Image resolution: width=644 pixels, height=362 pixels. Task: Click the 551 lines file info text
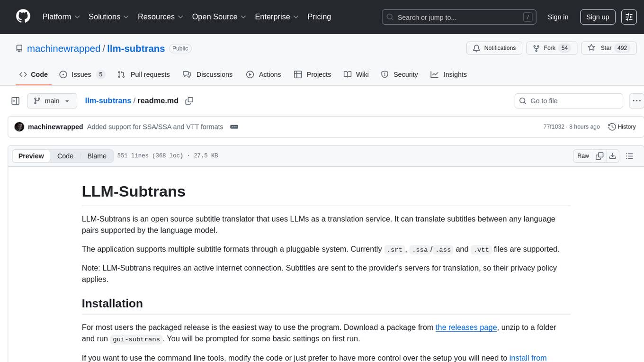point(168,156)
